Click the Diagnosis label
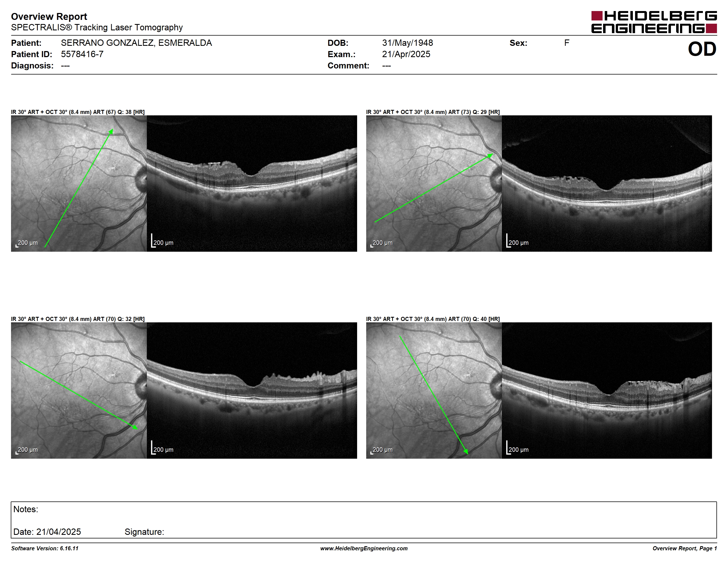This screenshot has height=563, width=728. [x=32, y=66]
